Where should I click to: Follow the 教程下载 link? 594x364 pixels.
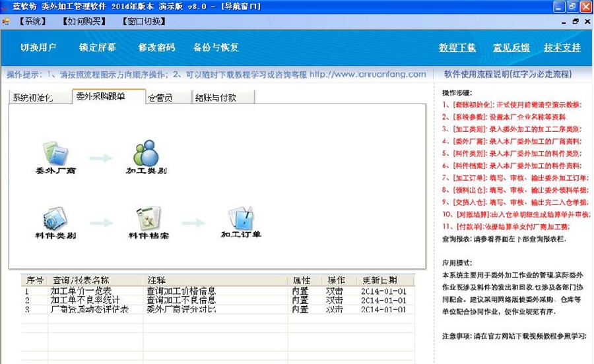[x=457, y=47]
